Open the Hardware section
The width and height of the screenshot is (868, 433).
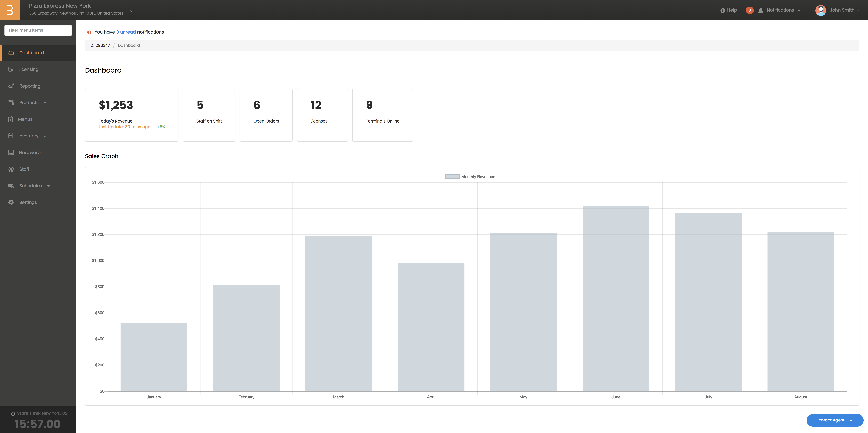(38, 152)
